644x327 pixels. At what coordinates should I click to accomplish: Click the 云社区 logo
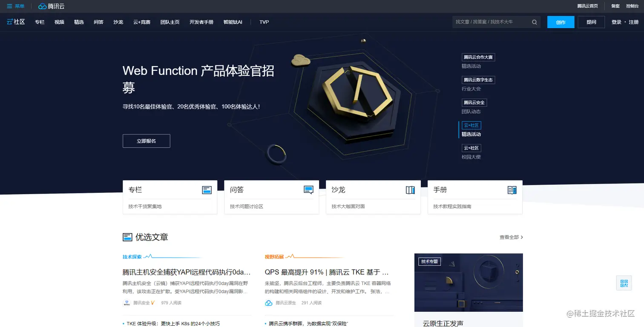click(16, 22)
